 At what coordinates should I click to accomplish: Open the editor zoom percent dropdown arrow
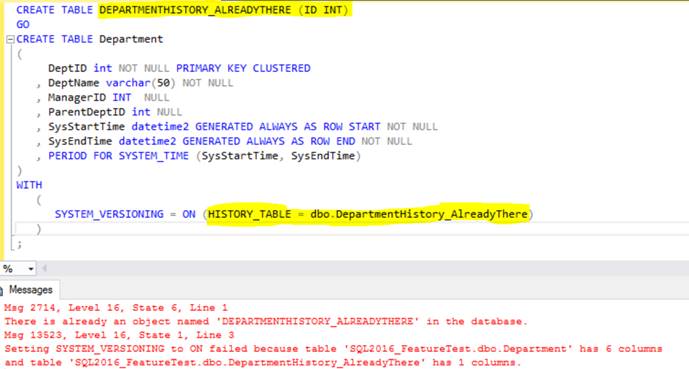pos(31,268)
